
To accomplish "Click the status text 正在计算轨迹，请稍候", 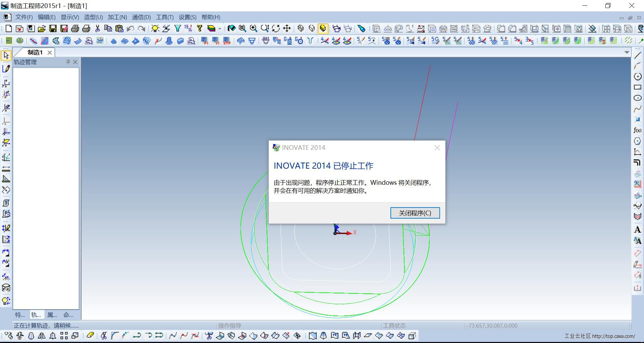I will coord(46,326).
